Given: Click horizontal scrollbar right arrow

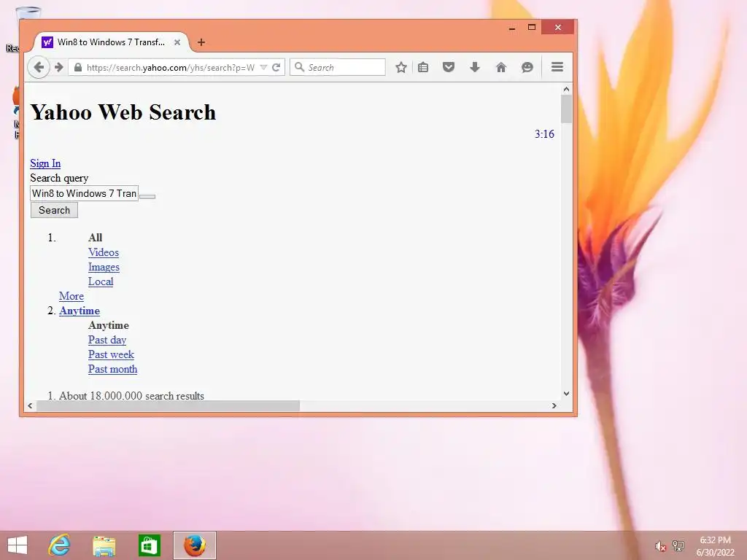Looking at the screenshot, I should click(x=554, y=405).
